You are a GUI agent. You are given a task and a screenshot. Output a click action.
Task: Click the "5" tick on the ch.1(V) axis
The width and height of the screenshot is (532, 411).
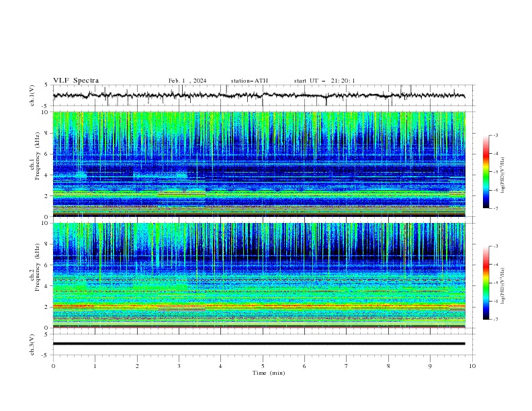(x=46, y=85)
